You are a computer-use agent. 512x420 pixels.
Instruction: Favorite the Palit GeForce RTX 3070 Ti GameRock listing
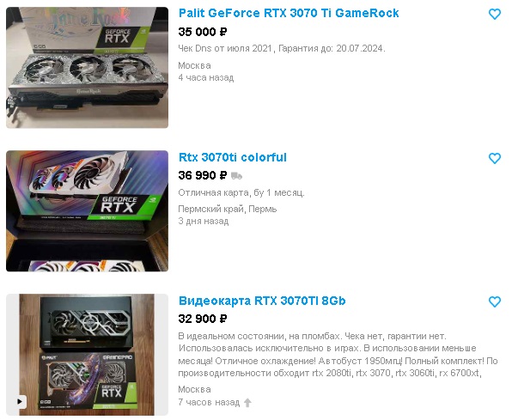[494, 14]
